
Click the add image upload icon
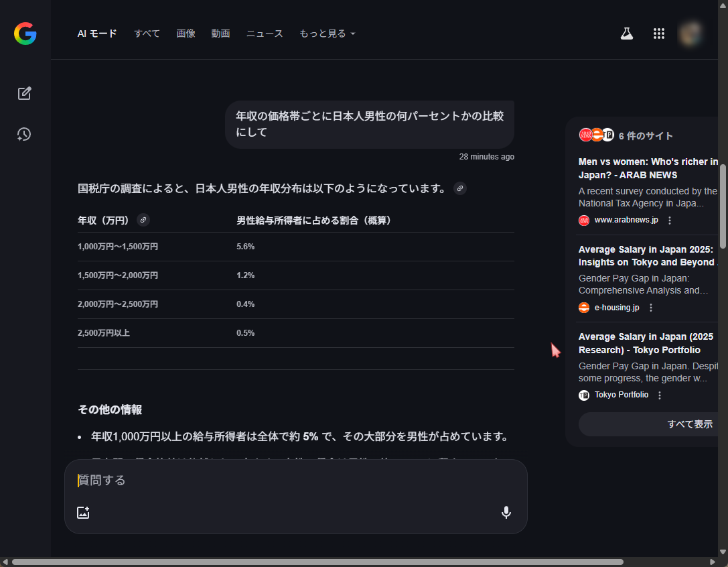(x=83, y=513)
